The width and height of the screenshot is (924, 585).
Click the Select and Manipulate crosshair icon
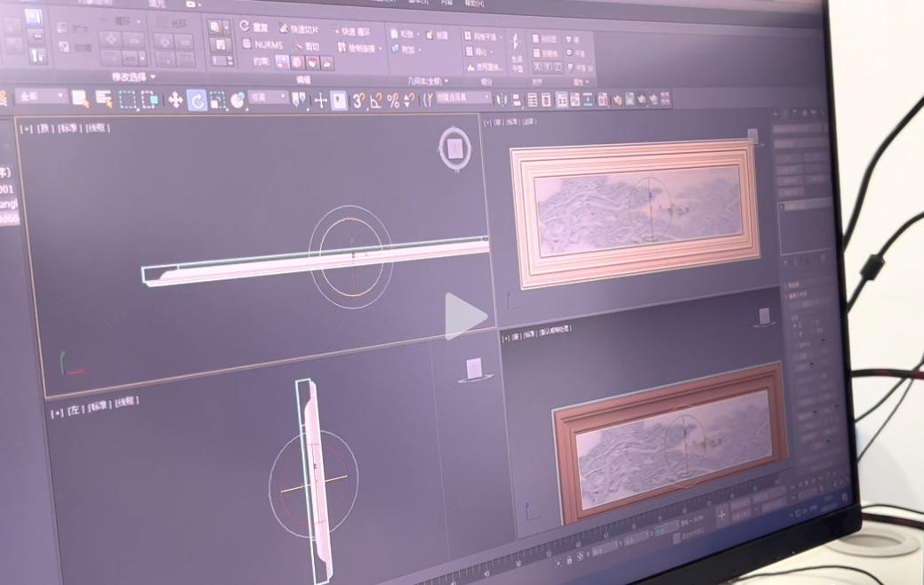pos(320,101)
